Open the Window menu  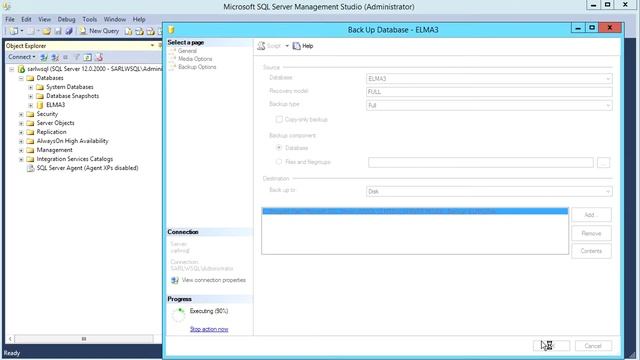point(114,19)
